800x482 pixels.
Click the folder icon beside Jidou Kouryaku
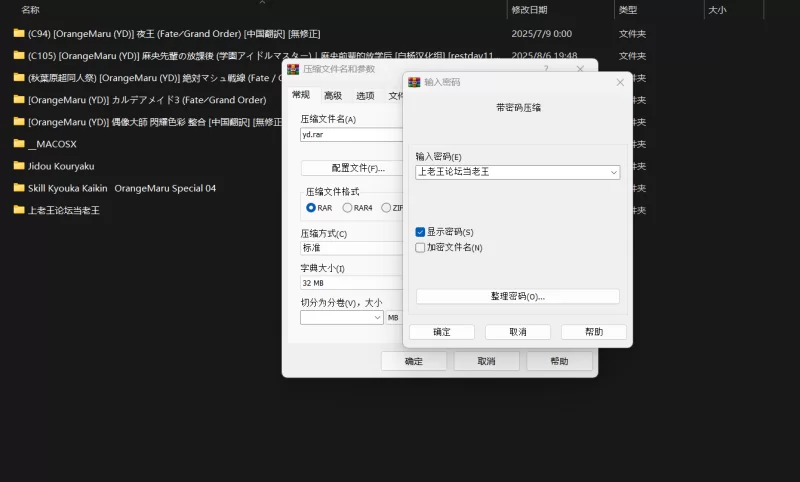[x=19, y=166]
